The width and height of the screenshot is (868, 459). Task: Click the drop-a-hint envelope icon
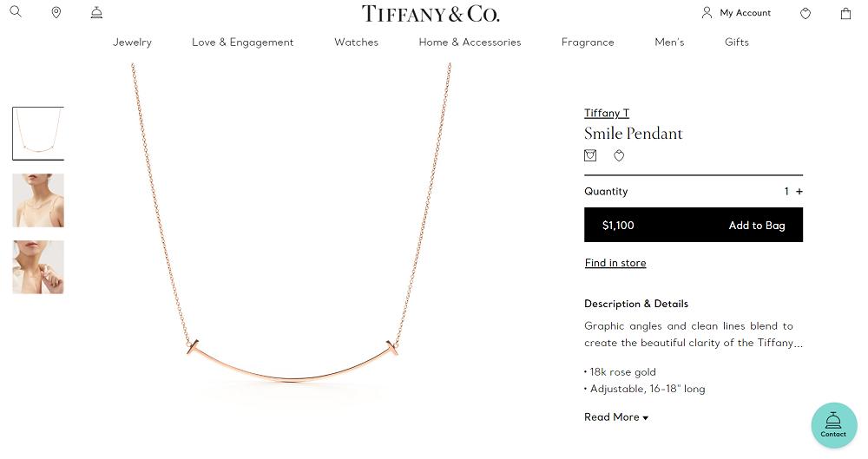pos(590,156)
